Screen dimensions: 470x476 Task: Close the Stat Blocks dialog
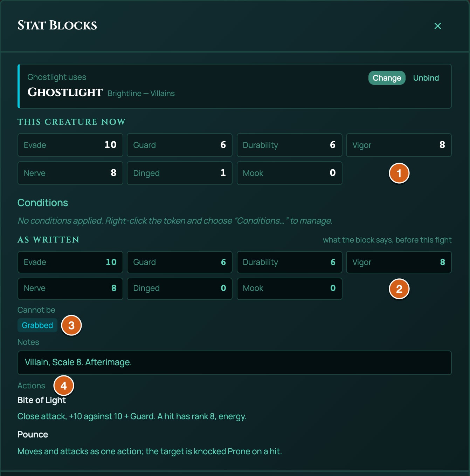point(437,26)
